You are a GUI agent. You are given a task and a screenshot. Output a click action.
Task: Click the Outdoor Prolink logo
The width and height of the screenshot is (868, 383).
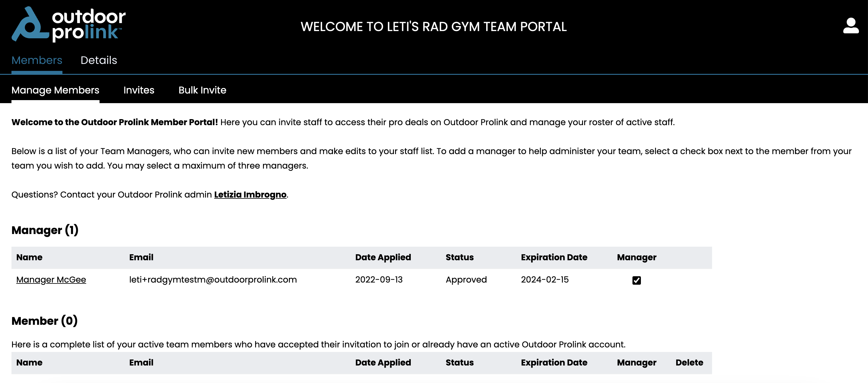[x=69, y=25]
